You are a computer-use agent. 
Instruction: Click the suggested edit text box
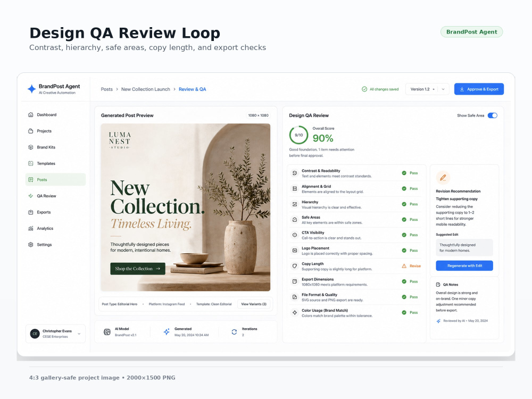coord(464,248)
